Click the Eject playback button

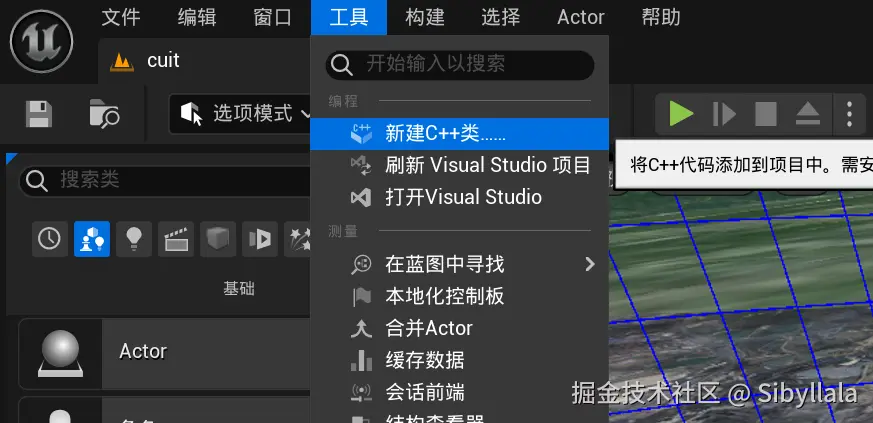807,114
